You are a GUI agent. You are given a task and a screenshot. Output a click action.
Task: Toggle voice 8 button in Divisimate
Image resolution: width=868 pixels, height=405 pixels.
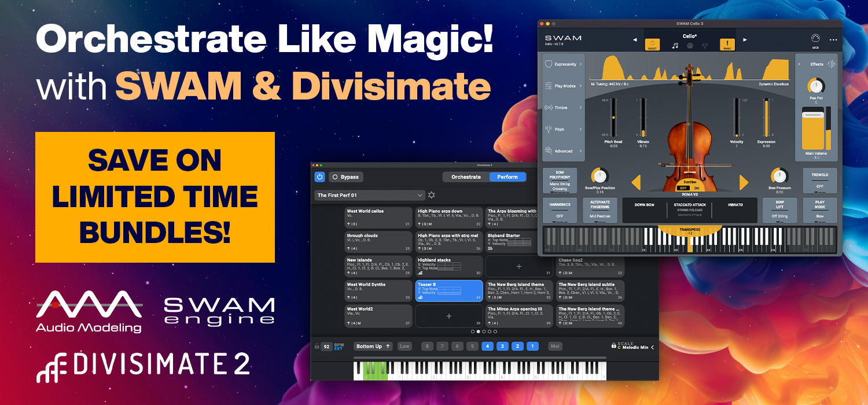427,347
